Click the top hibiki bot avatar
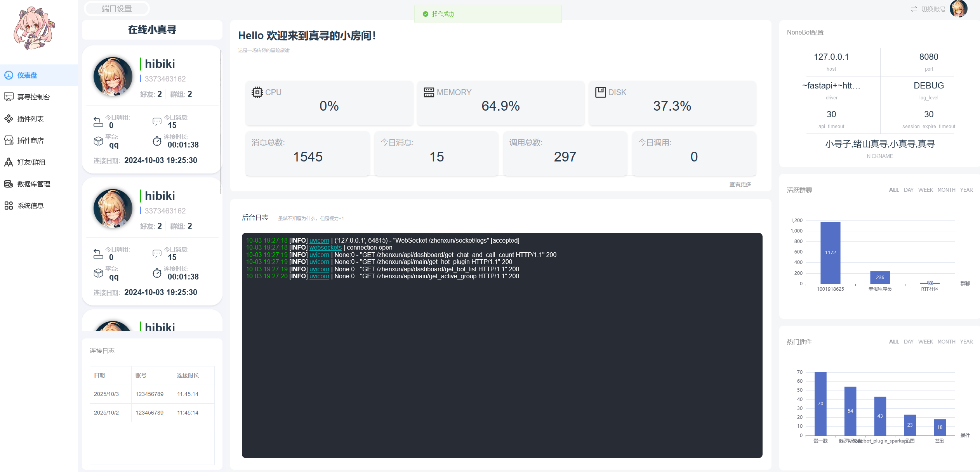Viewport: 980px width, 472px height. pyautogui.click(x=113, y=76)
